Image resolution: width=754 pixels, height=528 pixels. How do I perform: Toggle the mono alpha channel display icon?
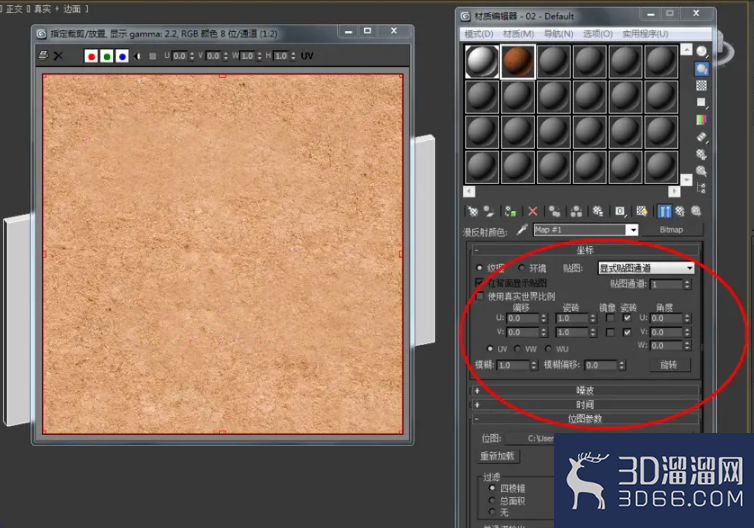pyautogui.click(x=138, y=56)
